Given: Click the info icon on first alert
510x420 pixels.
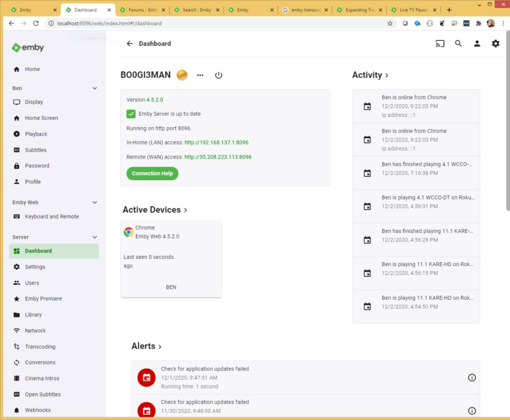Looking at the screenshot, I should coord(471,377).
